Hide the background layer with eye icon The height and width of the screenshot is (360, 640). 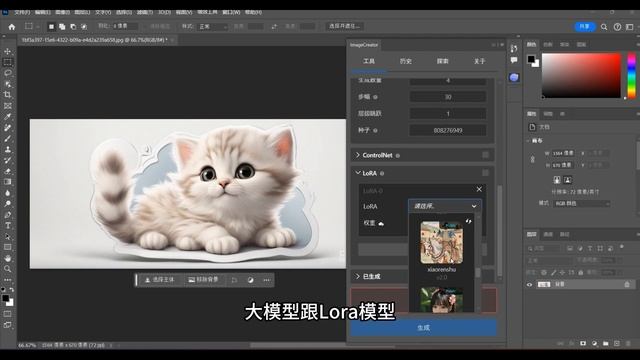(x=529, y=284)
